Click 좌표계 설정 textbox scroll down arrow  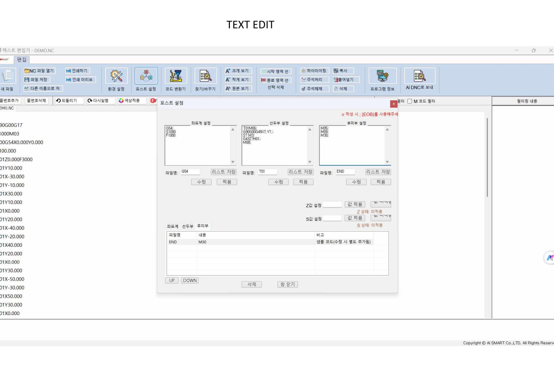click(233, 162)
